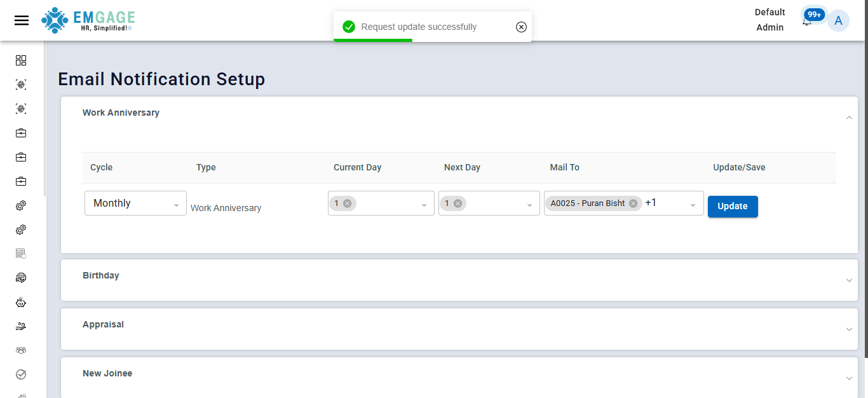Open the piggy bank sidebar icon
868x398 pixels.
click(x=21, y=302)
